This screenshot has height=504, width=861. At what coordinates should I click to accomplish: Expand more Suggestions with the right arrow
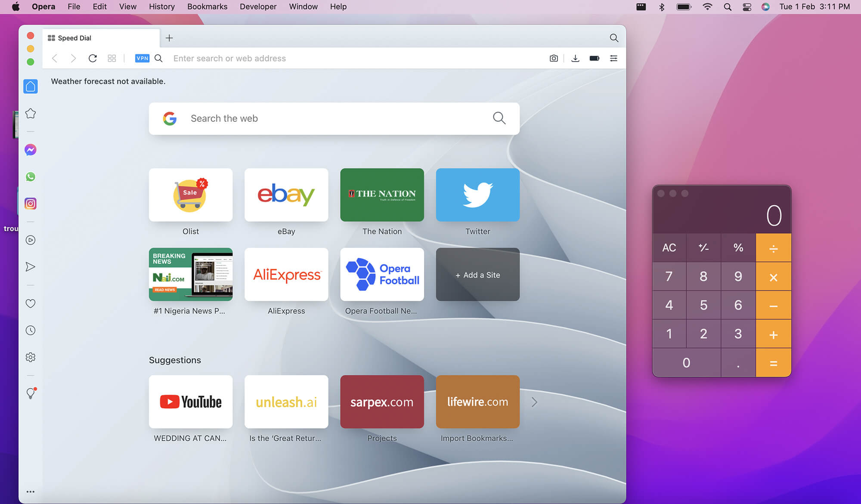[534, 402]
